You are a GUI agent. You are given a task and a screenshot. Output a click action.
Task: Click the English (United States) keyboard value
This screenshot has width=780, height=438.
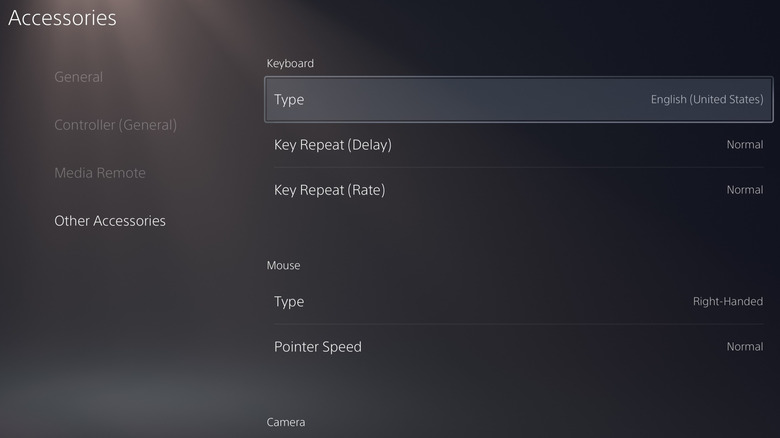(x=706, y=100)
